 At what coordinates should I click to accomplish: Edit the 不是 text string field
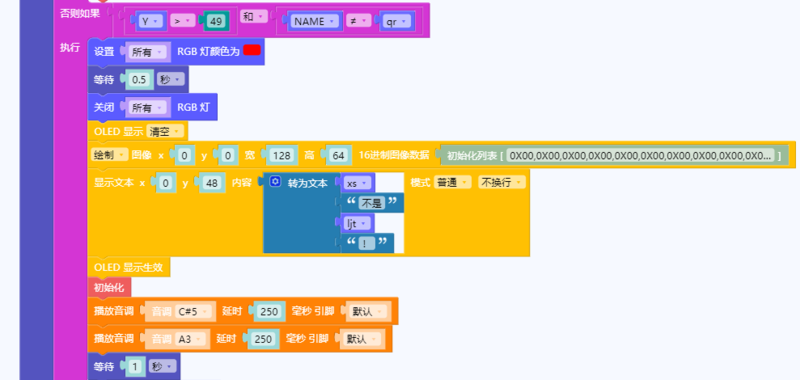(x=371, y=203)
